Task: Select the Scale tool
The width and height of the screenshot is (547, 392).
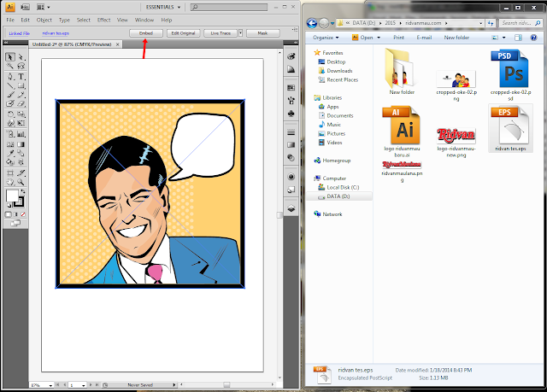Action: pos(21,114)
